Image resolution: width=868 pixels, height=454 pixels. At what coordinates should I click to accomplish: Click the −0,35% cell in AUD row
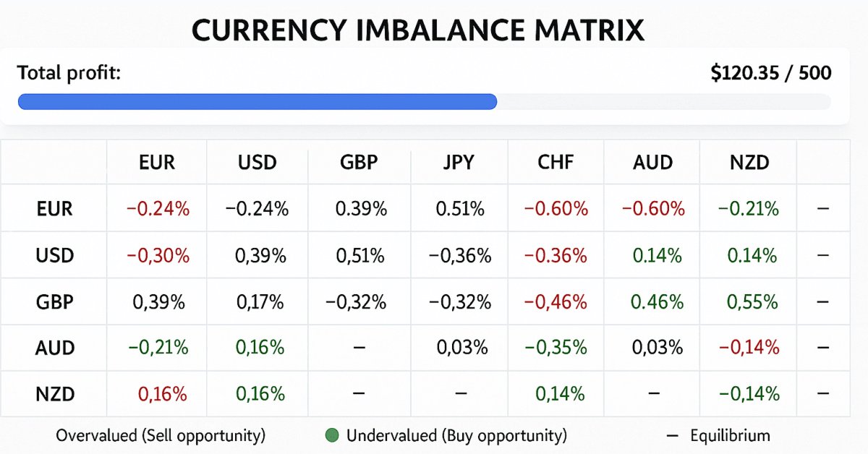pyautogui.click(x=556, y=348)
